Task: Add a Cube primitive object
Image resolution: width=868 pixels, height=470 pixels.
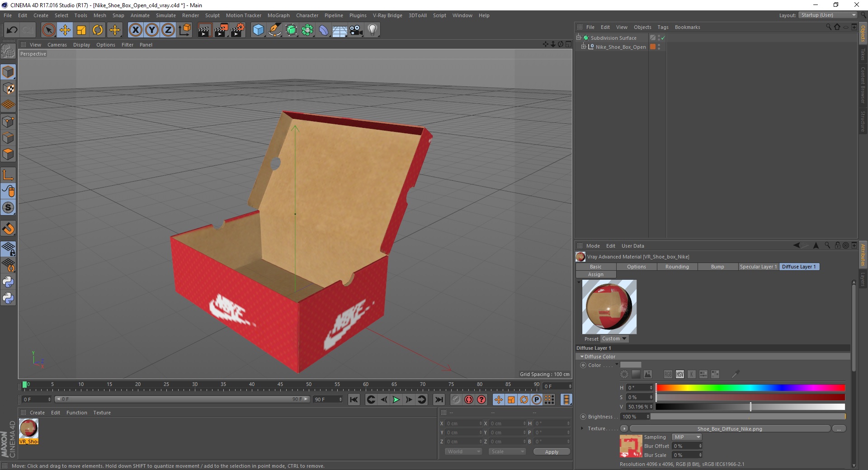Action: click(x=258, y=30)
